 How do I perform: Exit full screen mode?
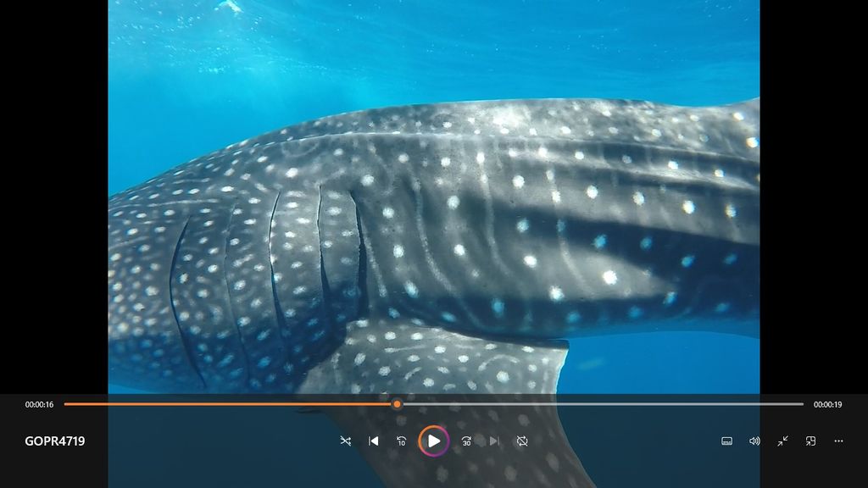pos(782,441)
